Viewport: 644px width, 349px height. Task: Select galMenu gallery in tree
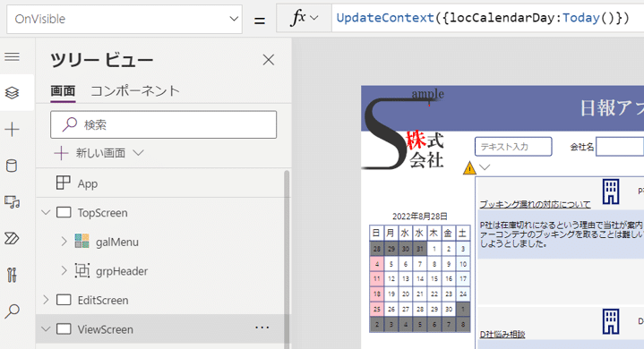[117, 242]
